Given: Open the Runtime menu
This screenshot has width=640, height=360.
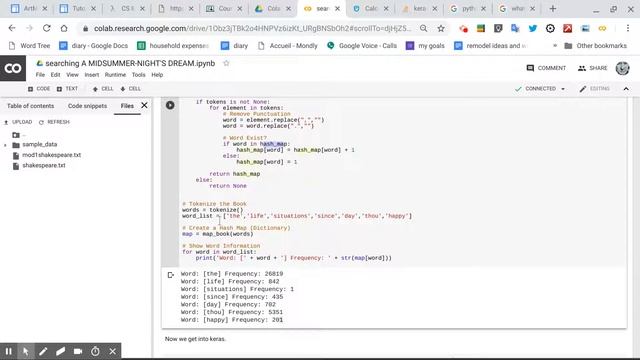Looking at the screenshot, I should pos(115,75).
